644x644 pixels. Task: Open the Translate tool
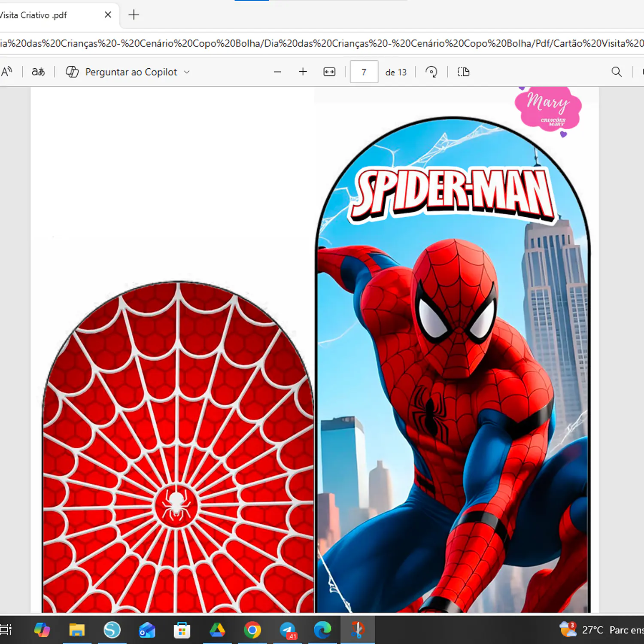(x=38, y=72)
